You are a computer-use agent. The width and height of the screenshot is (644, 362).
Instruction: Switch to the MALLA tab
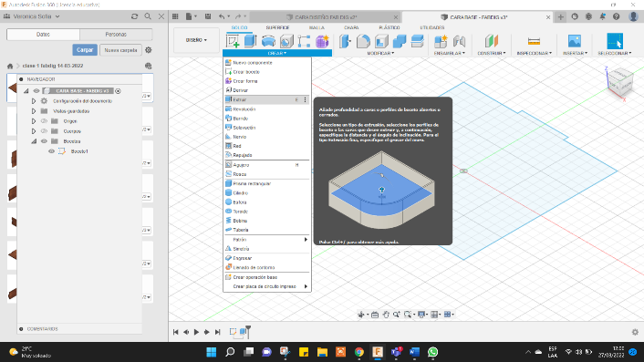click(317, 27)
